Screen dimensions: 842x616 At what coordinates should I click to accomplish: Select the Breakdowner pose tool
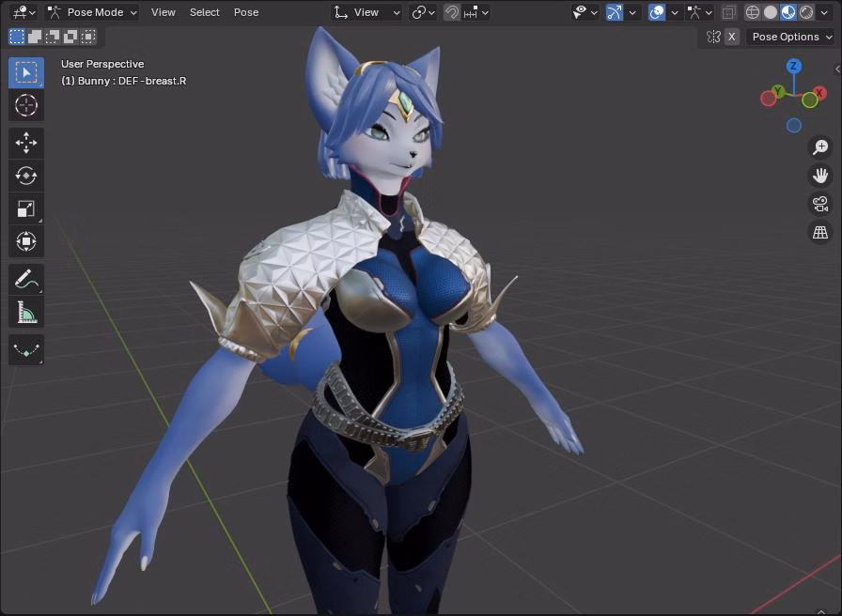point(25,350)
